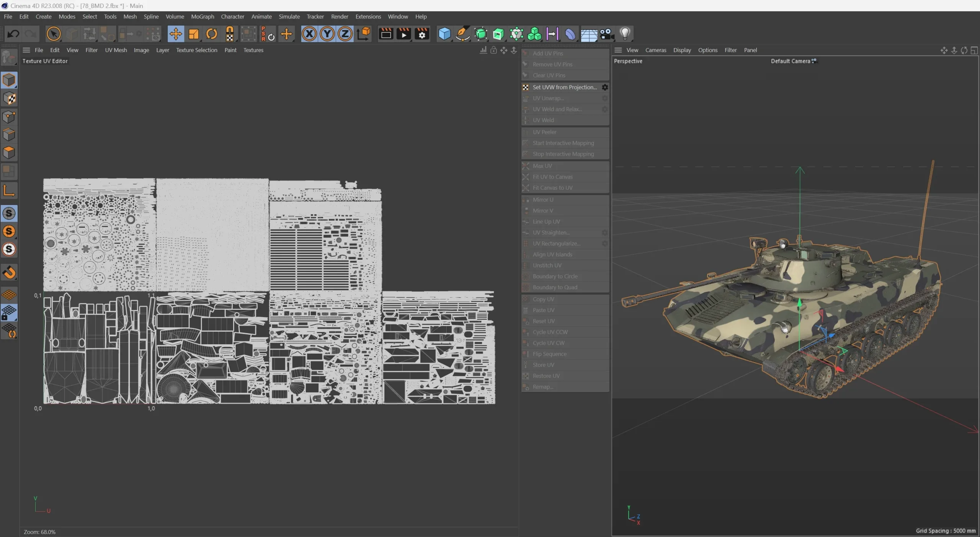
Task: Click Set UVW from Projection command
Action: click(564, 87)
